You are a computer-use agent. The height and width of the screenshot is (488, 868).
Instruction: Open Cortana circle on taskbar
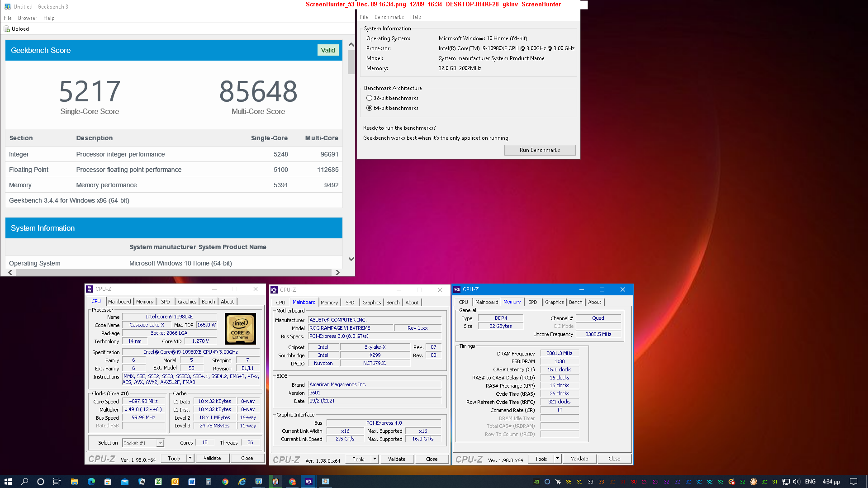click(41, 482)
